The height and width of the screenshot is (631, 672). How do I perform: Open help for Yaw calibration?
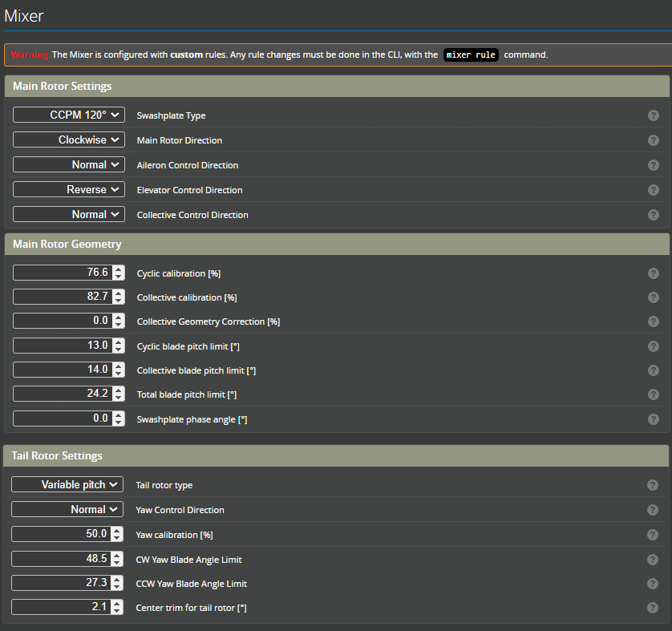point(653,534)
